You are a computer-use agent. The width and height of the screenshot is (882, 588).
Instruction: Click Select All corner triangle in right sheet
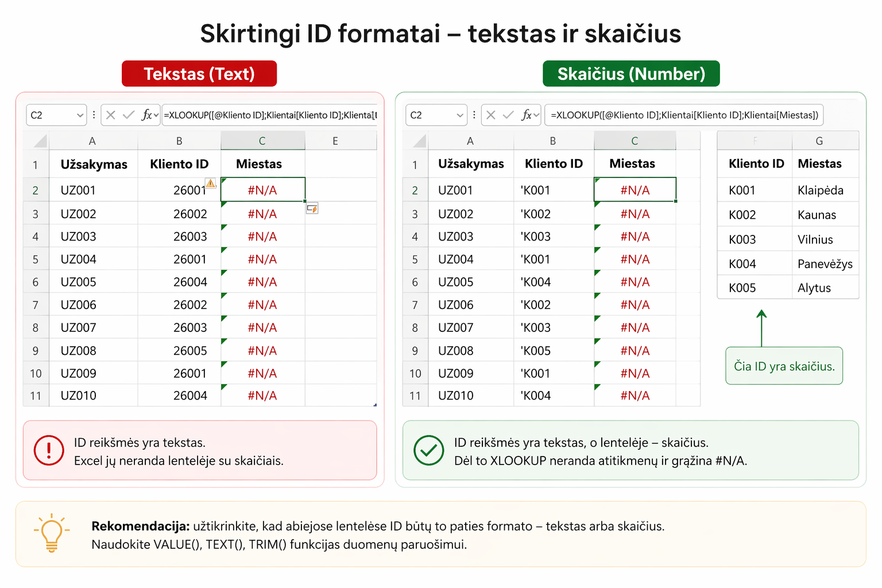(x=420, y=141)
